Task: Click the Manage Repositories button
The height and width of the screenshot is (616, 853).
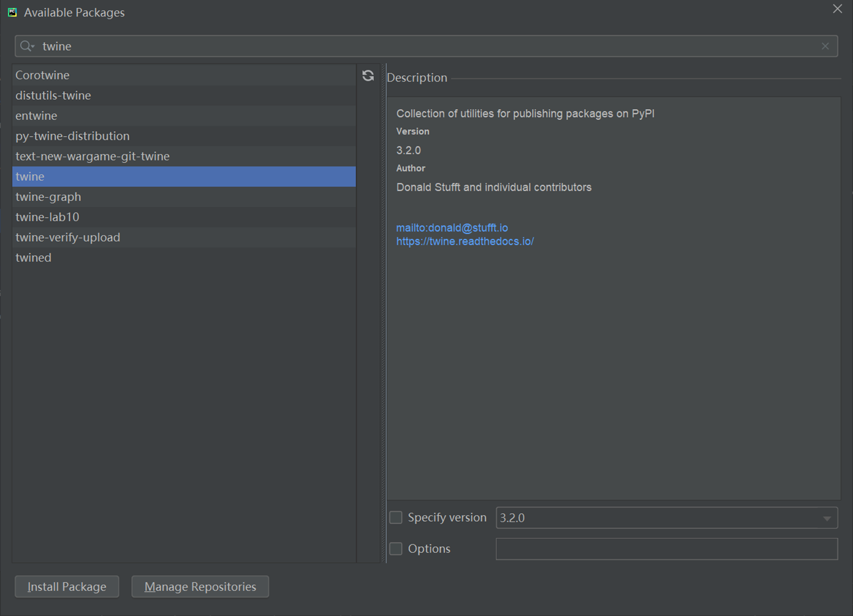Action: point(200,587)
